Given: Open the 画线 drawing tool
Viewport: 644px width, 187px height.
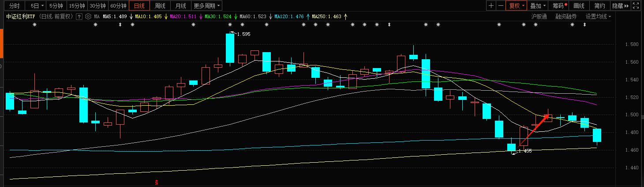Looking at the screenshot, I should [579, 6].
